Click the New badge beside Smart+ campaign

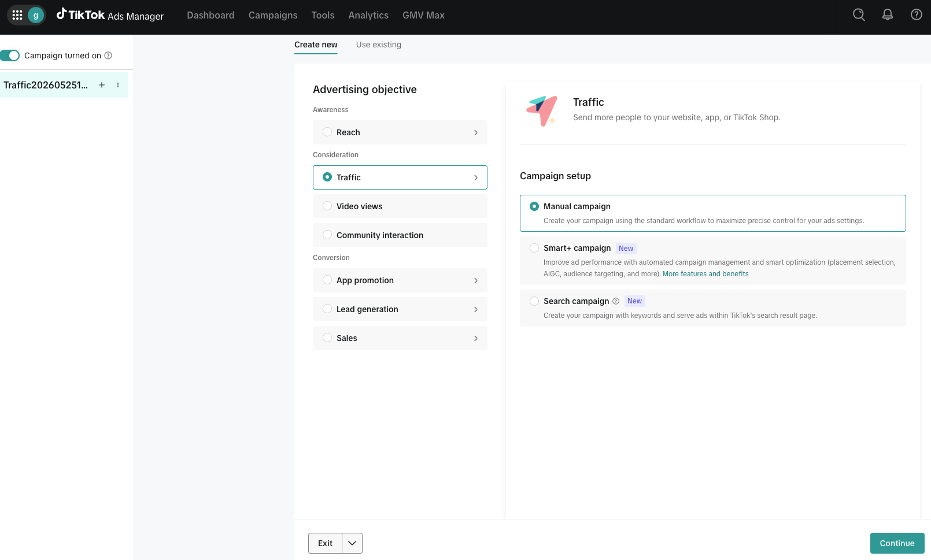(626, 249)
